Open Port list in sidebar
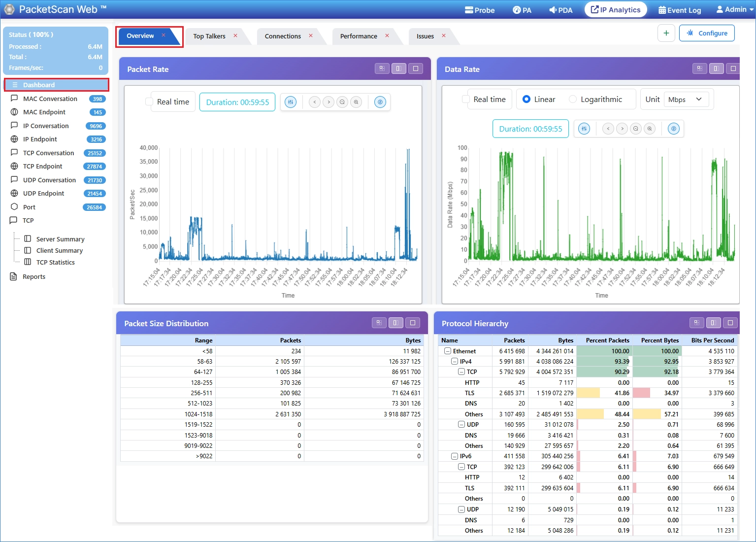 57,207
